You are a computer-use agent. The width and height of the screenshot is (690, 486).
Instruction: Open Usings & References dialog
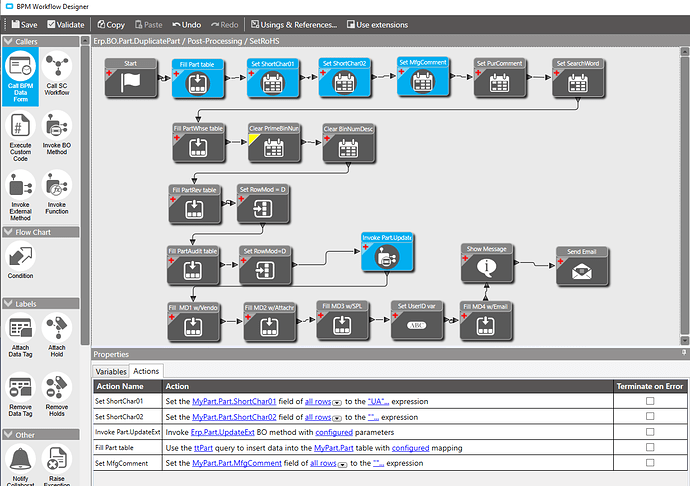(294, 25)
